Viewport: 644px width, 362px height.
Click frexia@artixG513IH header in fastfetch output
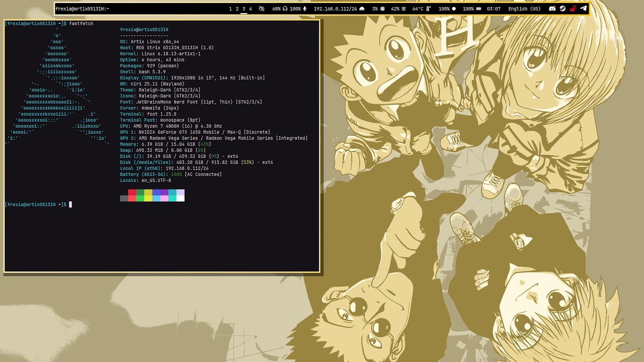point(144,30)
